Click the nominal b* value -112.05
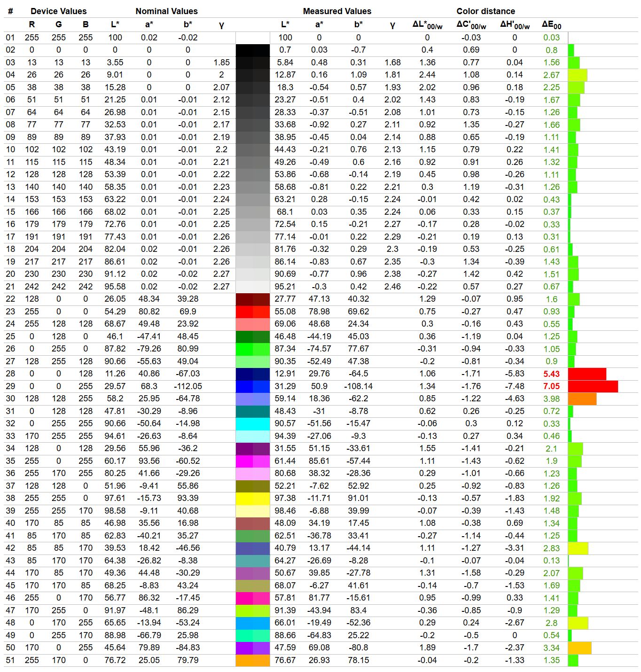 click(188, 386)
